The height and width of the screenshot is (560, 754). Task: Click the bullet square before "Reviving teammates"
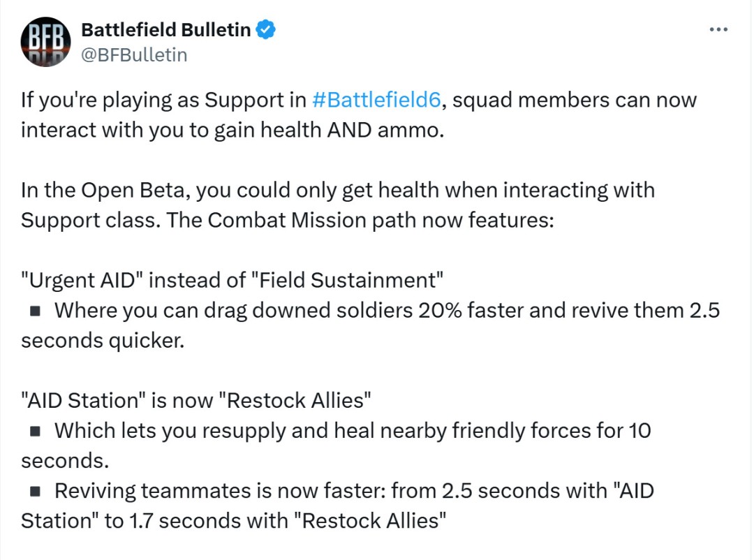(x=34, y=492)
